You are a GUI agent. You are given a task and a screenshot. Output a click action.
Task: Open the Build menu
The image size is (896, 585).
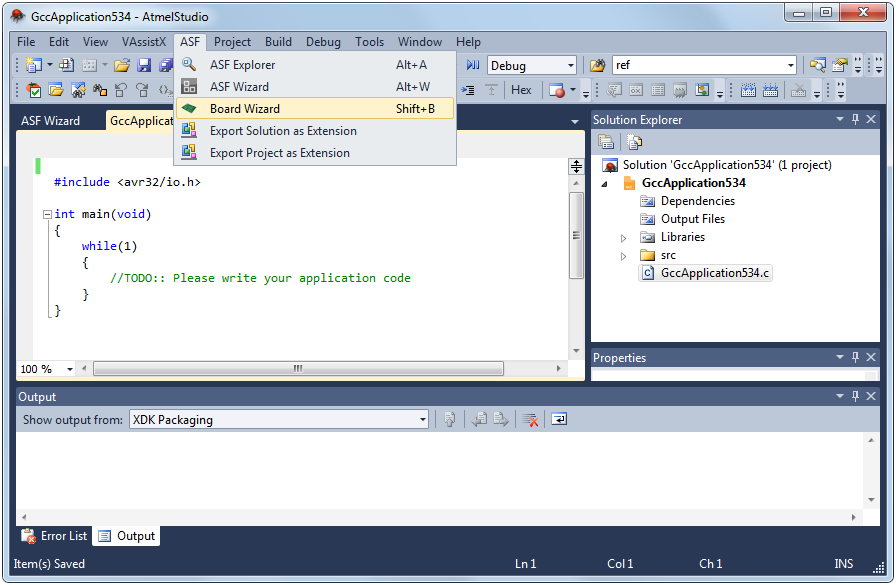coord(278,42)
